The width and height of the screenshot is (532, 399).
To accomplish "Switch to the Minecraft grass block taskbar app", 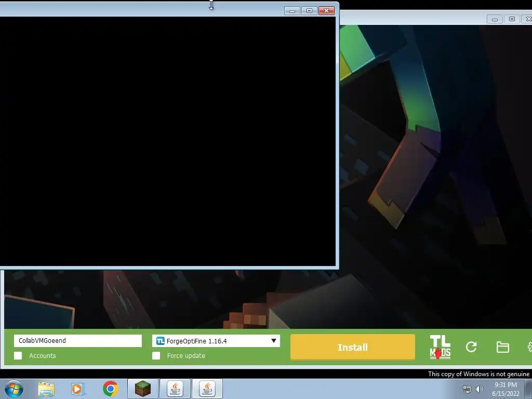I will 143,389.
